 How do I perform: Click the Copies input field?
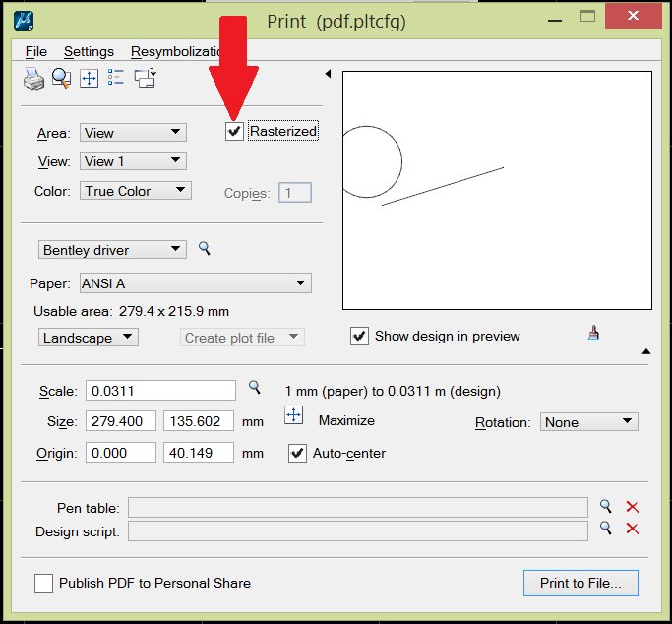click(295, 193)
